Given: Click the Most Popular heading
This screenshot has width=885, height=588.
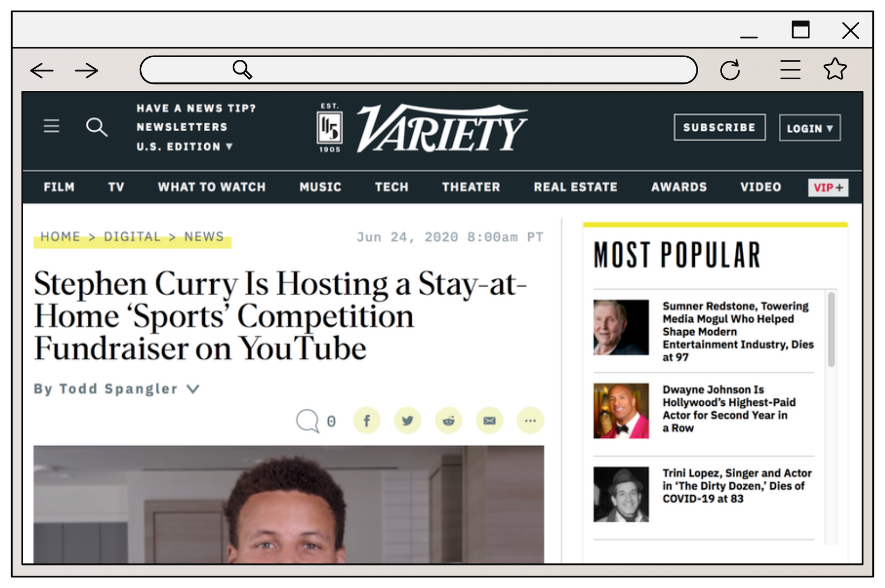Looking at the screenshot, I should 676,255.
